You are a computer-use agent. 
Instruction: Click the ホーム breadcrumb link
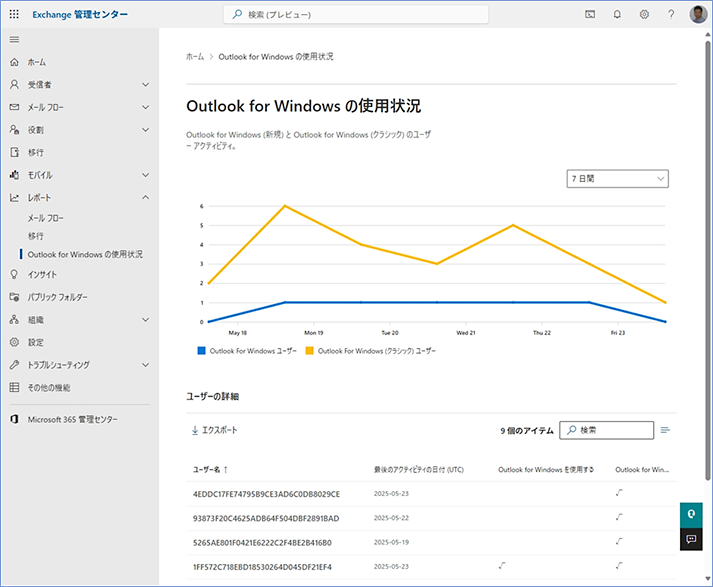pos(195,57)
